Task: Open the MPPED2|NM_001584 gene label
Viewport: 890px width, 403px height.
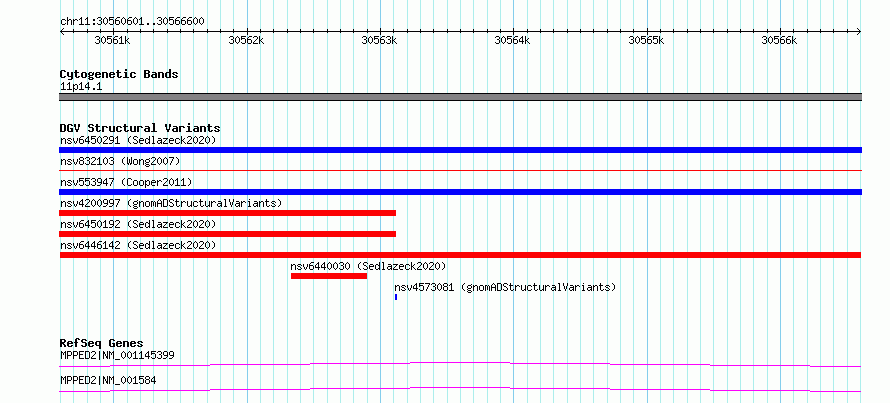Action: click(x=108, y=380)
